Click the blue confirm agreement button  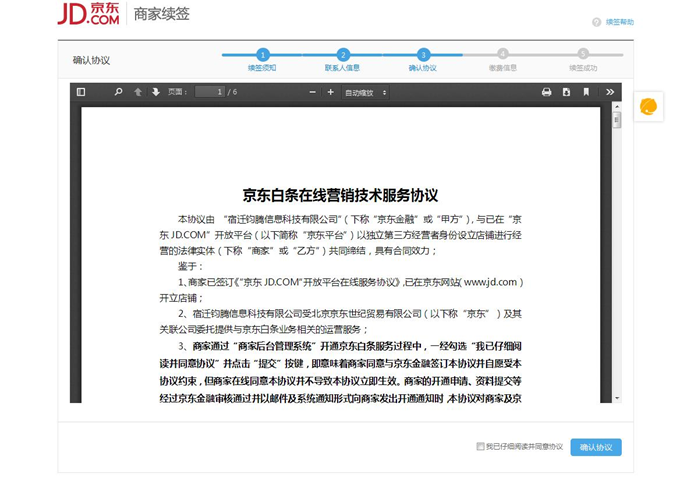pos(596,447)
